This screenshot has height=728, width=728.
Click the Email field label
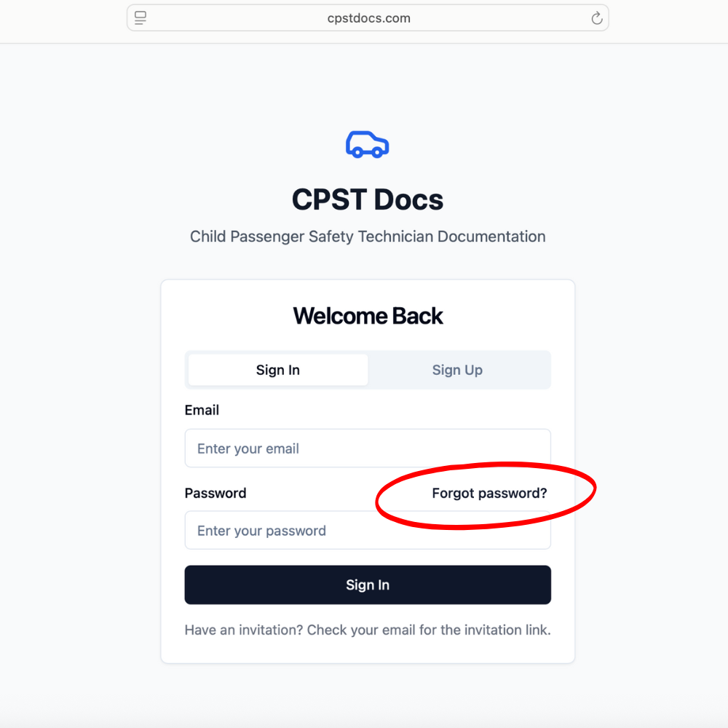(202, 410)
